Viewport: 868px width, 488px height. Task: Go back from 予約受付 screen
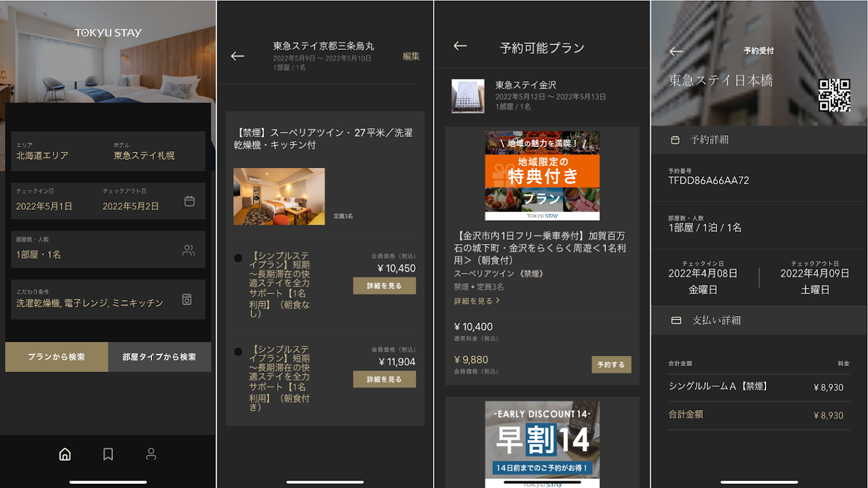(x=676, y=52)
